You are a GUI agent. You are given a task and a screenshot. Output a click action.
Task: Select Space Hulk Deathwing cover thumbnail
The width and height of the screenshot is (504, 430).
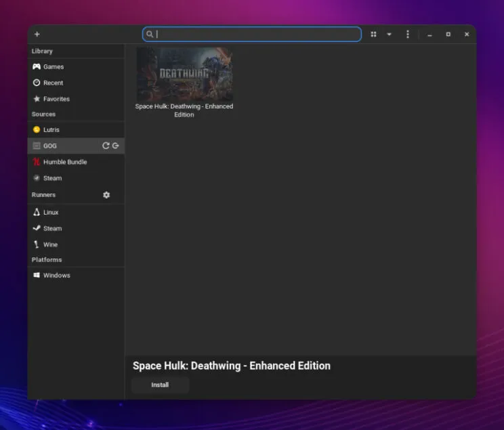pos(184,74)
